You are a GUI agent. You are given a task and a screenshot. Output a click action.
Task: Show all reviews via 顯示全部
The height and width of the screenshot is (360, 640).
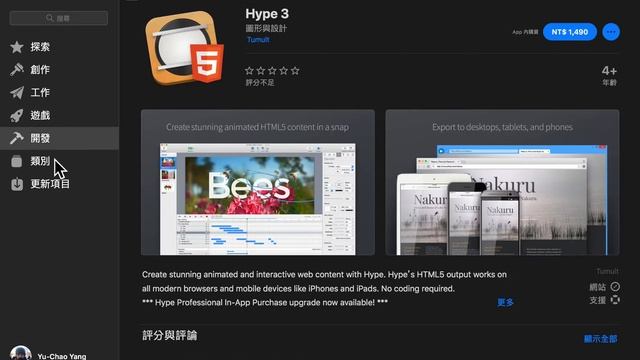click(600, 339)
